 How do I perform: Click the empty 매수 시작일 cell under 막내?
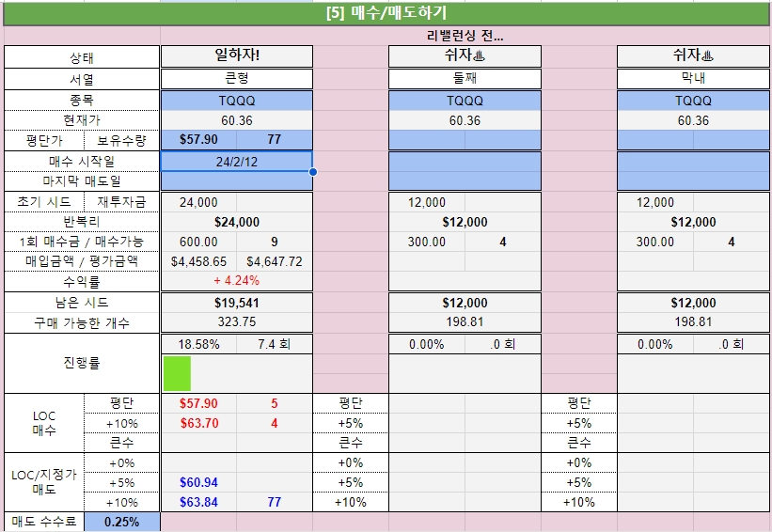tap(693, 162)
